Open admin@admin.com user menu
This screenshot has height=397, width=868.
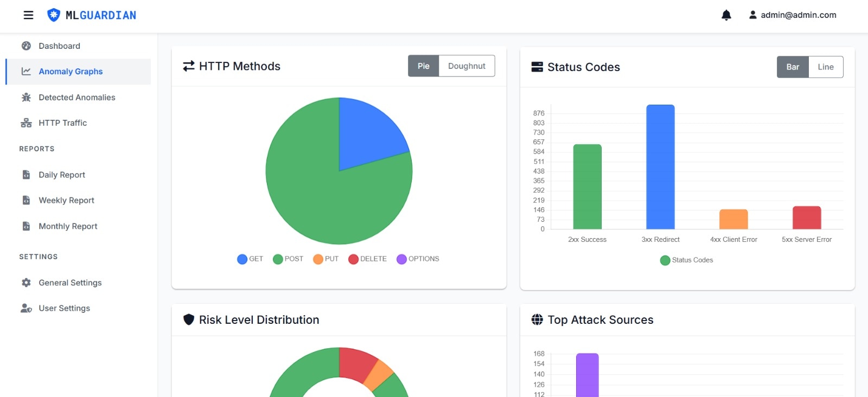tap(793, 15)
